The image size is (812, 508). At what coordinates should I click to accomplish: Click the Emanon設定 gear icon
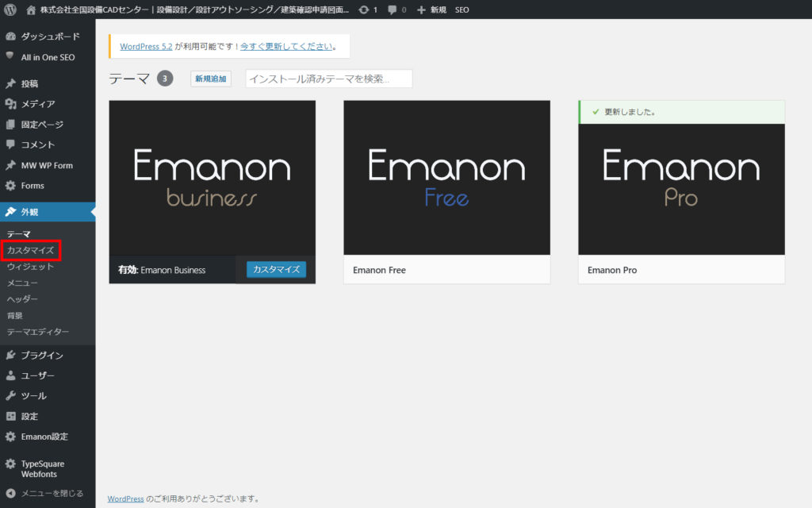[x=10, y=437]
